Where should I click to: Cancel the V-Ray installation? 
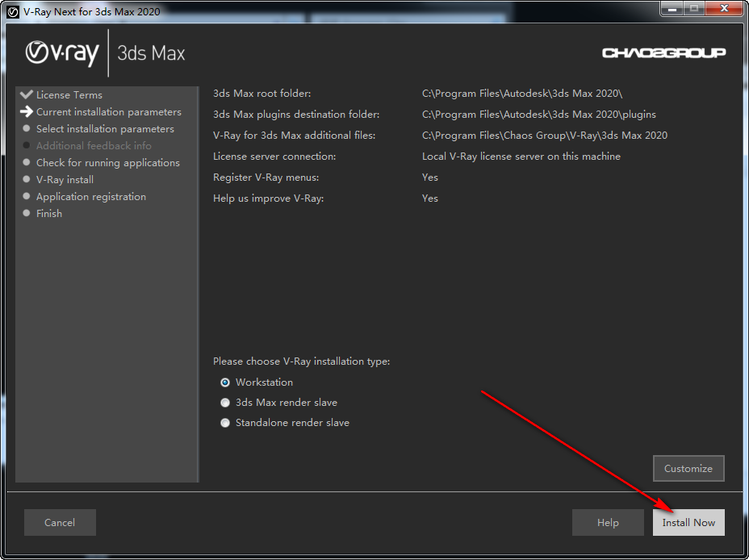[60, 522]
